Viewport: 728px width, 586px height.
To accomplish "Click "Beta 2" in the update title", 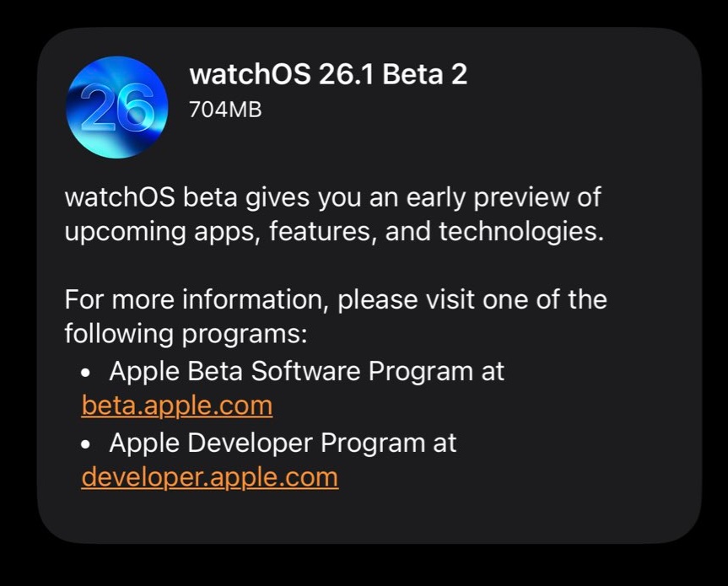I will [425, 74].
